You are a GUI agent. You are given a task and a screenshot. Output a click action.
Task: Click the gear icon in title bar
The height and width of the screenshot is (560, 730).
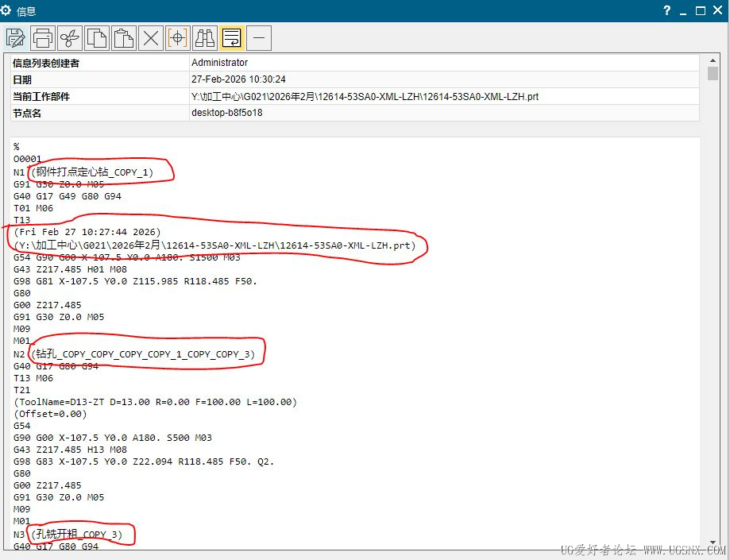tap(6, 10)
